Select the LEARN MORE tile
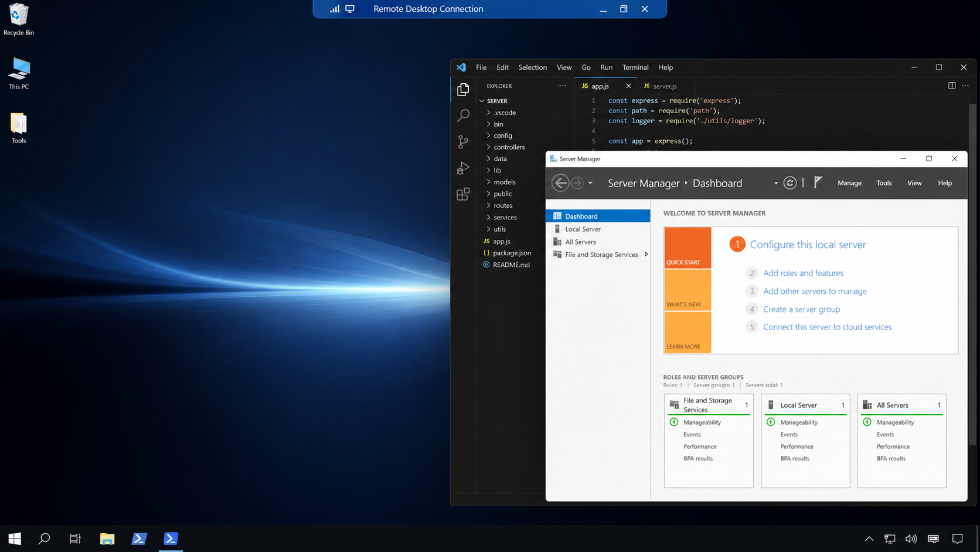 pyautogui.click(x=688, y=332)
